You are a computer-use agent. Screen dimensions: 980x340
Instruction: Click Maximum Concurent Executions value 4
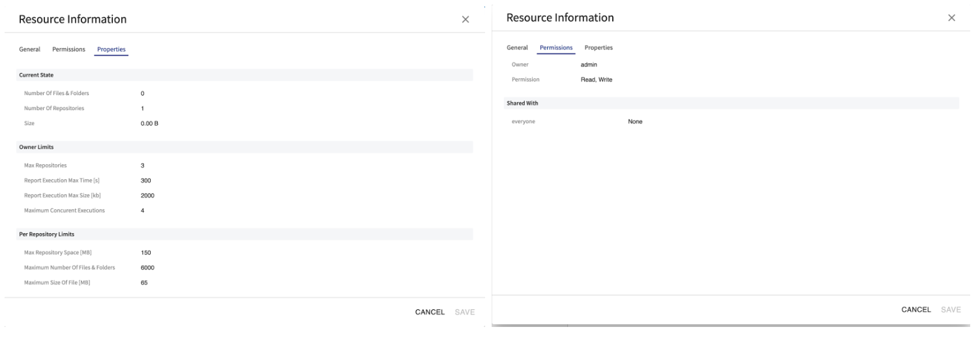pos(142,210)
